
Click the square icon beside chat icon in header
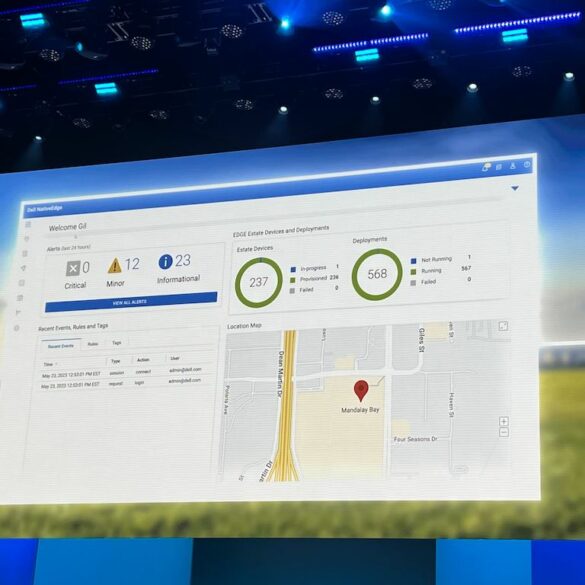click(x=499, y=167)
